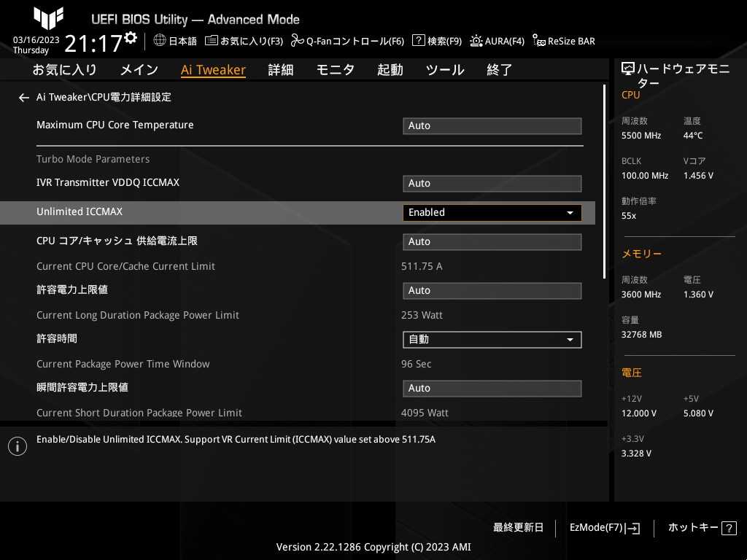Click the vertical scrollbar of settings list
The height and width of the screenshot is (560, 747).
[x=604, y=182]
